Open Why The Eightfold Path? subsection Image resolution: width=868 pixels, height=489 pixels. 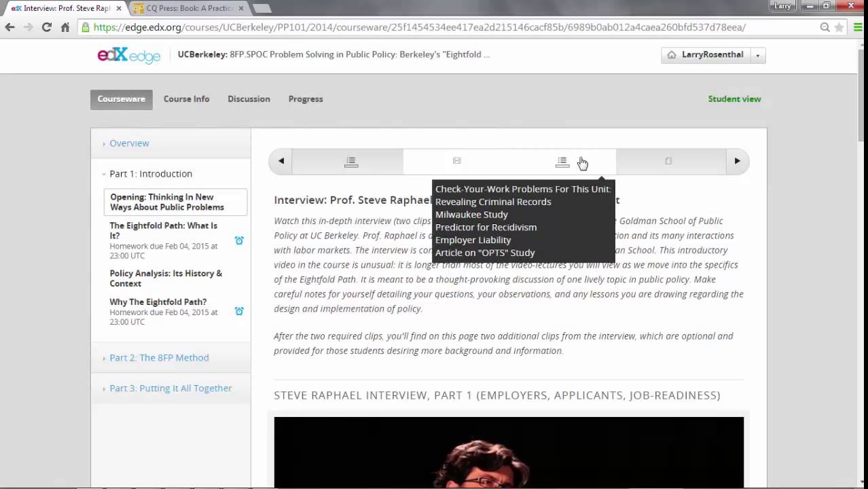(x=158, y=302)
